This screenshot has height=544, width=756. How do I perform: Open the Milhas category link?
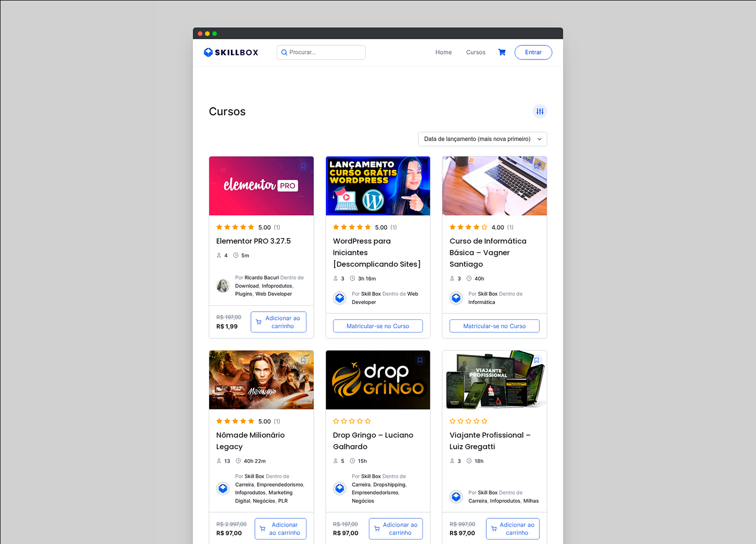tap(531, 501)
